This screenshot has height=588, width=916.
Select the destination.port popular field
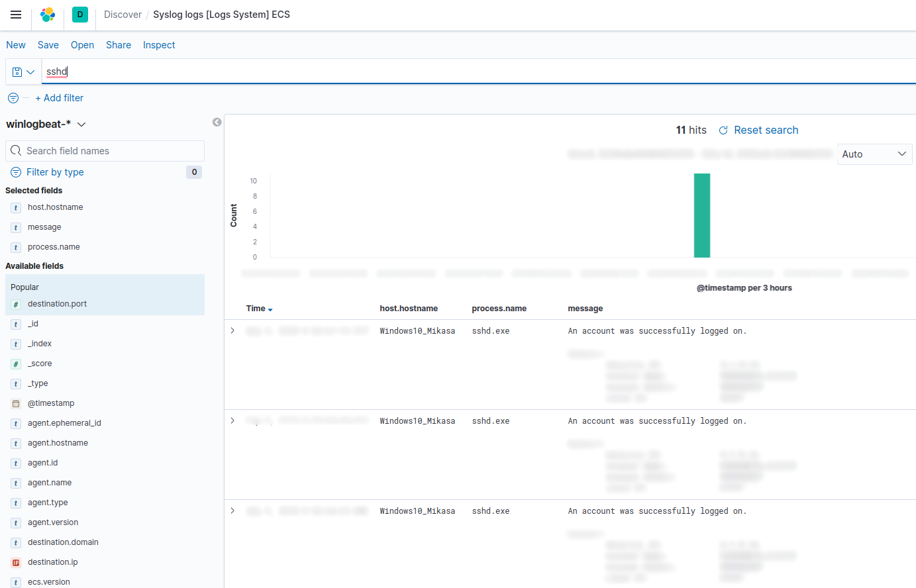click(x=57, y=304)
